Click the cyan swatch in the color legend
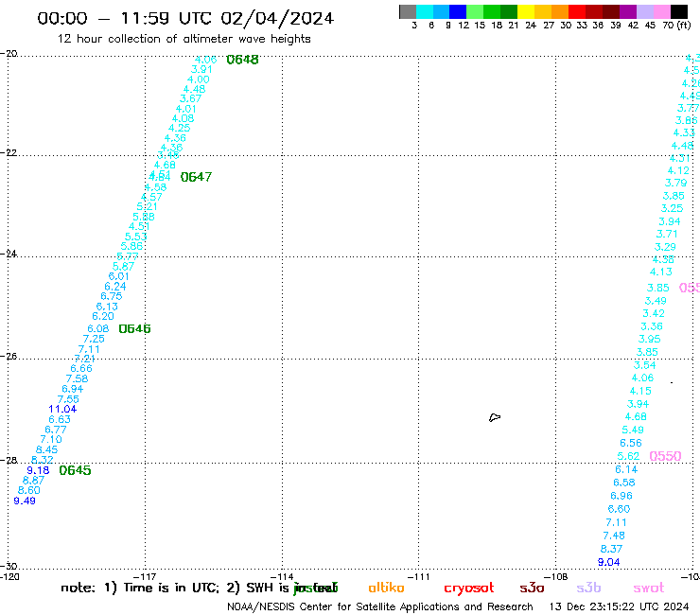Screen dimensions: 700x615 click(425, 11)
